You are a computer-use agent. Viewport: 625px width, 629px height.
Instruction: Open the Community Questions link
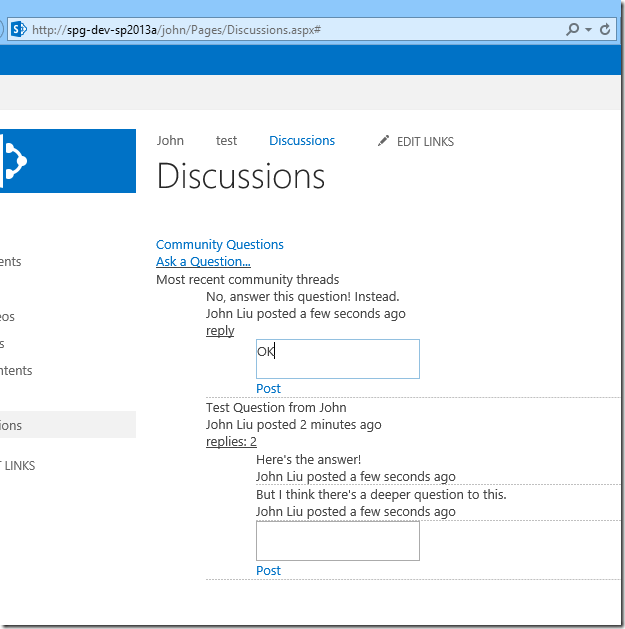point(220,245)
